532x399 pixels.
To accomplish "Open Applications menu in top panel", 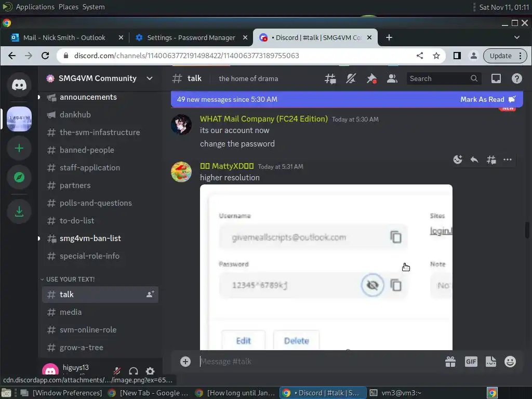I will (35, 7).
